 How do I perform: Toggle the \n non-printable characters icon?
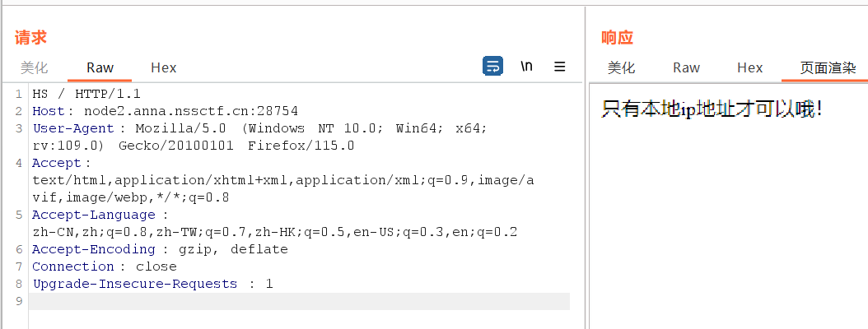[526, 67]
